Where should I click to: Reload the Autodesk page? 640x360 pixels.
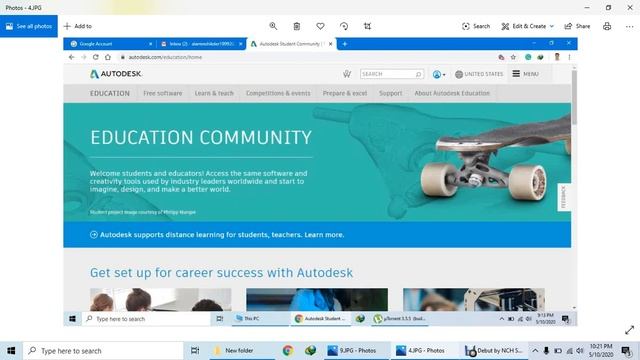click(96, 57)
